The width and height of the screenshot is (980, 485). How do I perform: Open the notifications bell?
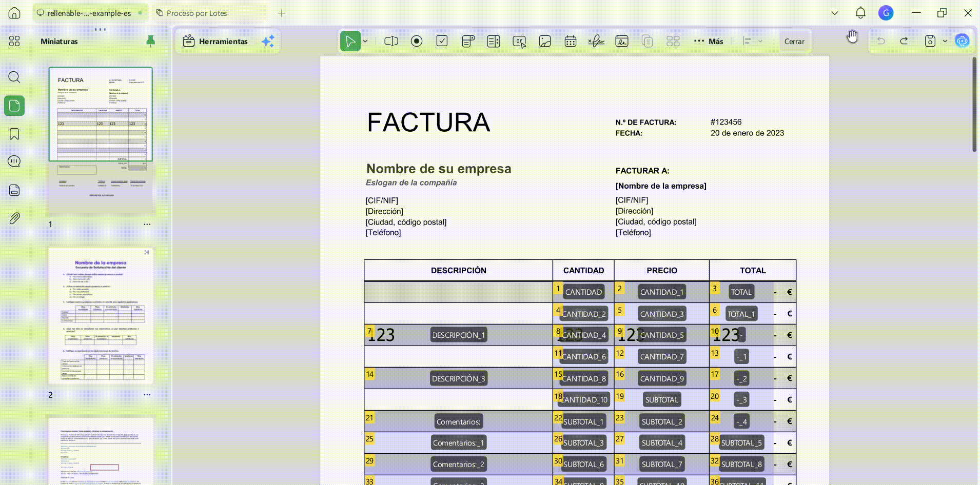pyautogui.click(x=860, y=13)
